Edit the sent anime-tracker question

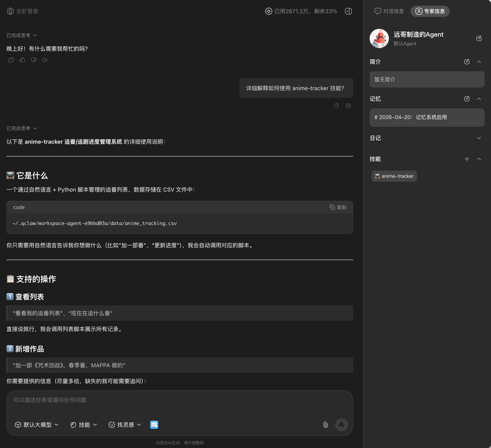coord(348,106)
